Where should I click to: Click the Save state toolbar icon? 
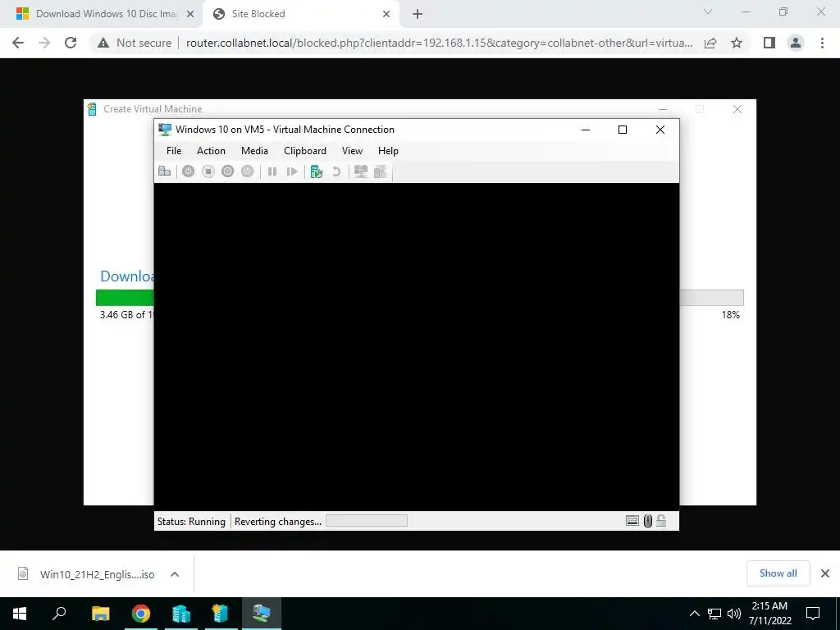click(247, 171)
